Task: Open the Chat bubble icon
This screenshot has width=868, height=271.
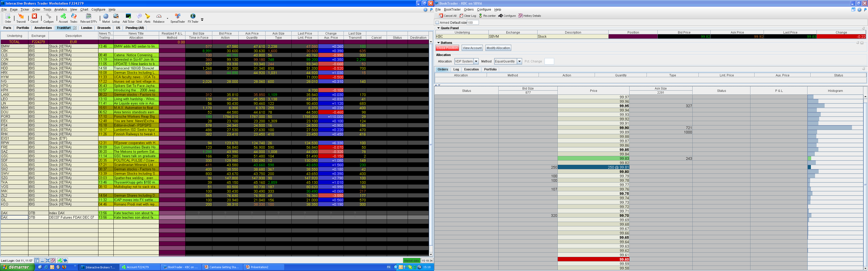Action: pos(139,18)
